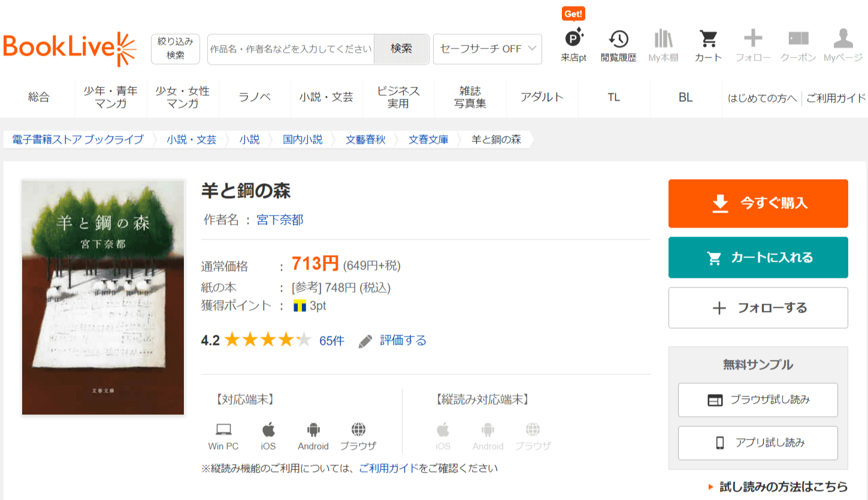Open the Myページ profile icon
Viewport: 868px width, 500px height.
coord(843,40)
